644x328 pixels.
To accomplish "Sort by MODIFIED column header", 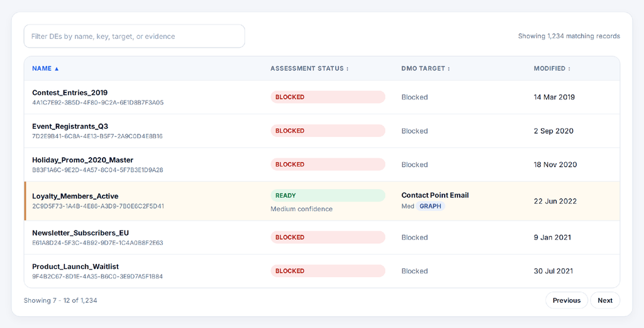I will point(552,68).
